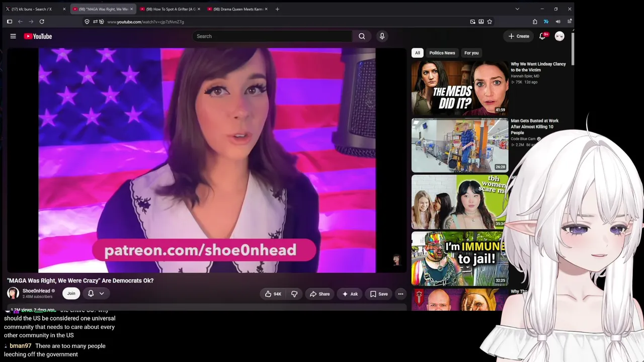Toggle the browser sidebar panel
The height and width of the screenshot is (362, 644).
(9, 22)
